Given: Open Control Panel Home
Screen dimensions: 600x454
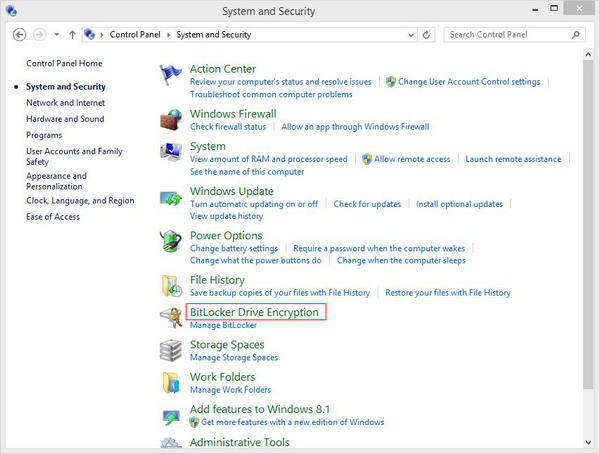Looking at the screenshot, I should [64, 63].
